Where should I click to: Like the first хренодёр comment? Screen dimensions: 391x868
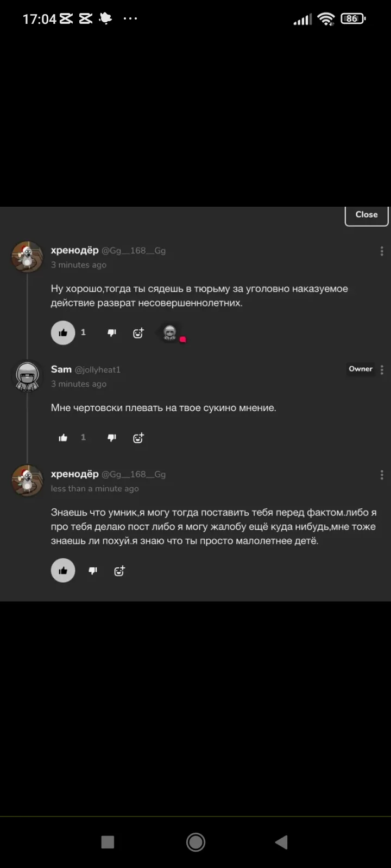coord(63,333)
